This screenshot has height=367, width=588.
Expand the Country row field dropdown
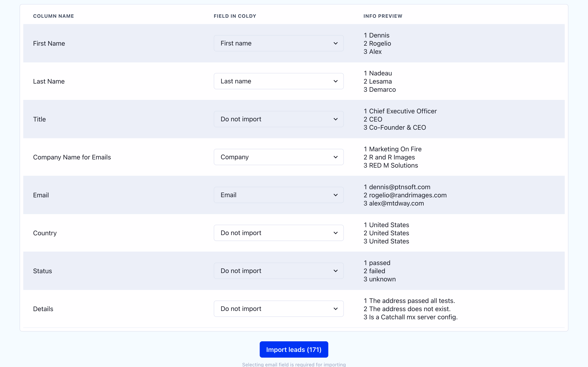pos(278,233)
